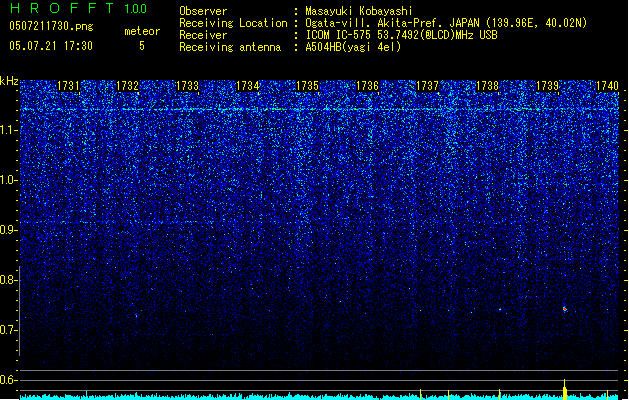Click the 0.9 kHz axis label
This screenshot has width=629, height=400.
click(8, 230)
